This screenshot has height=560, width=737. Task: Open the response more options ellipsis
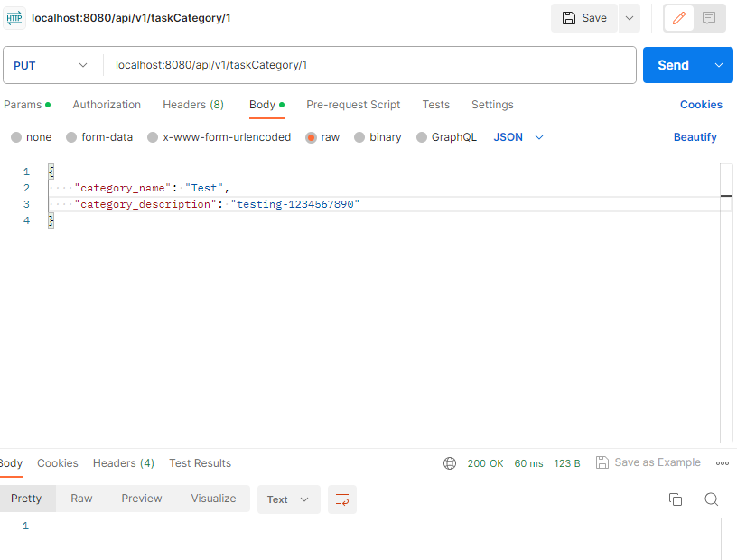tap(722, 463)
